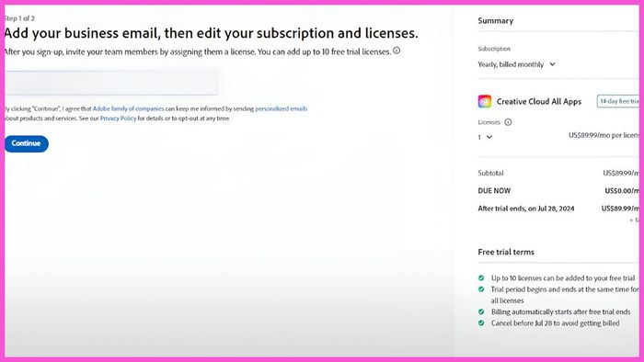Click the Continue button
This screenshot has height=362, width=644.
27,143
